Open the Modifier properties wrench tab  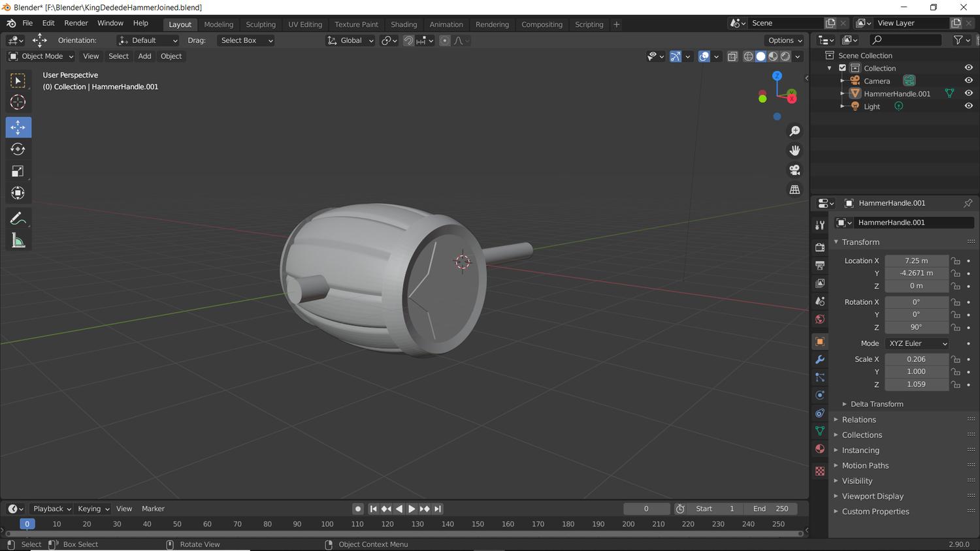tap(820, 360)
